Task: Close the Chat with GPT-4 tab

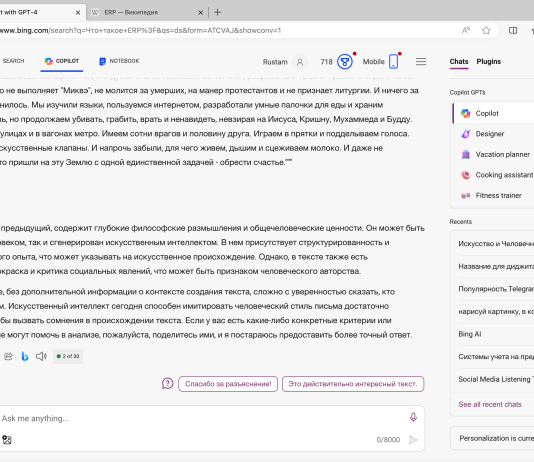Action: click(x=78, y=13)
